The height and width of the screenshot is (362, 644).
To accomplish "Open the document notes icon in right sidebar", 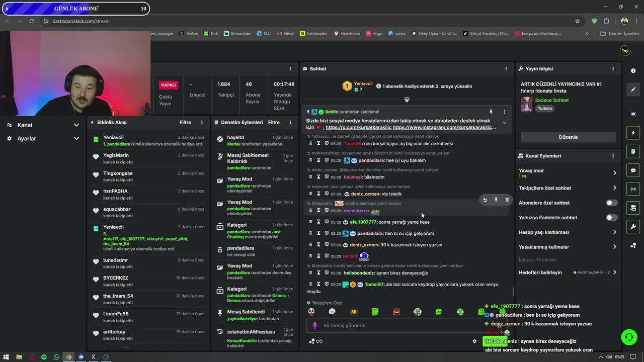I will pos(633,151).
